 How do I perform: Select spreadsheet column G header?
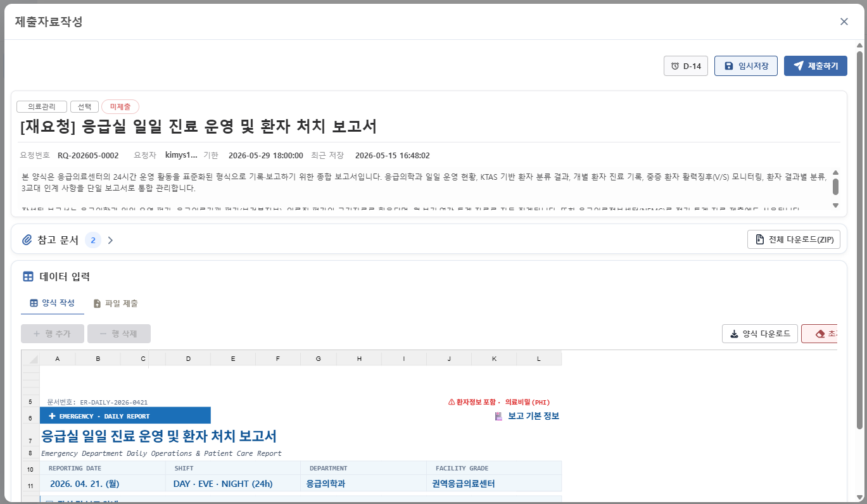(x=319, y=359)
